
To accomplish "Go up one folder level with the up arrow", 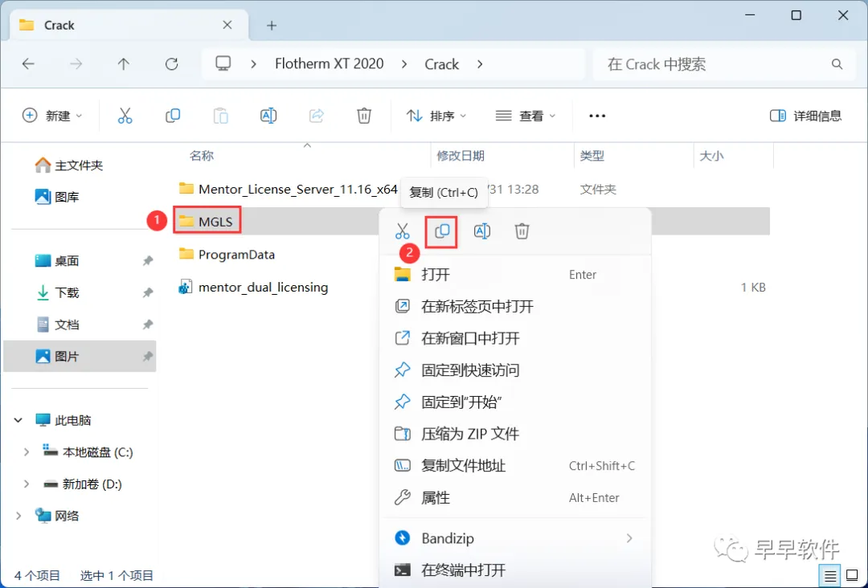I will click(x=124, y=64).
